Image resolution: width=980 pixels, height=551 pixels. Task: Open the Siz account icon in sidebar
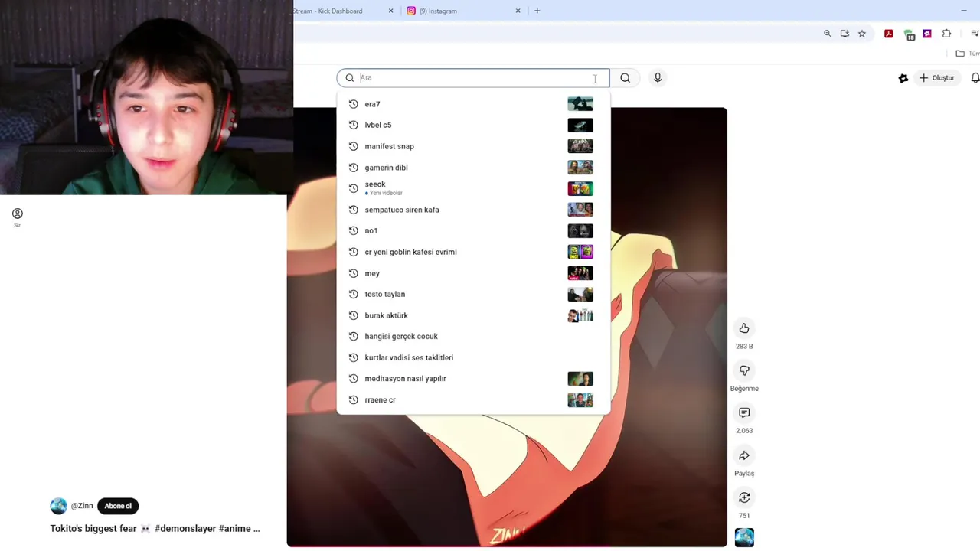[17, 217]
